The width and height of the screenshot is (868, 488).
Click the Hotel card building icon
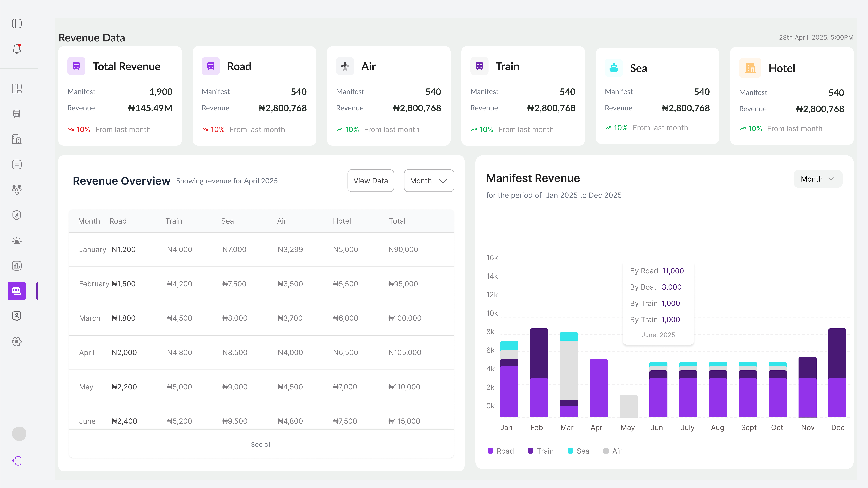click(x=750, y=68)
